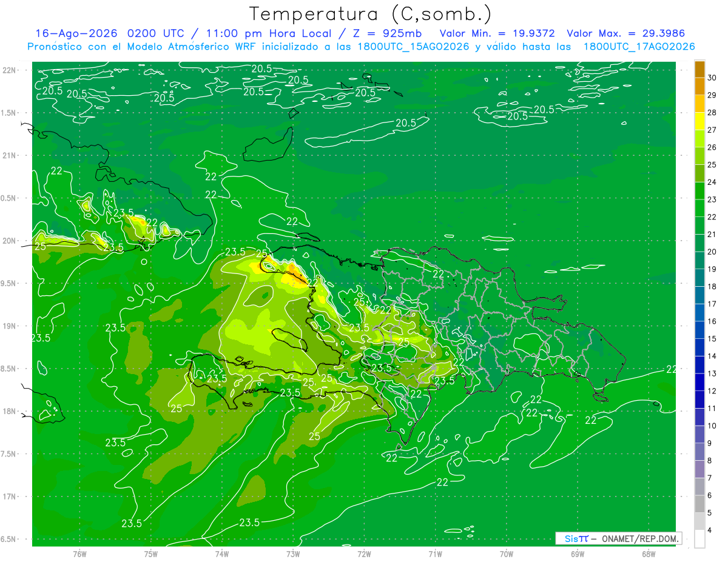Click the 'Valor Min. = 19.9372' readout
Image resolution: width=728 pixels, height=562 pixels.
(x=497, y=33)
